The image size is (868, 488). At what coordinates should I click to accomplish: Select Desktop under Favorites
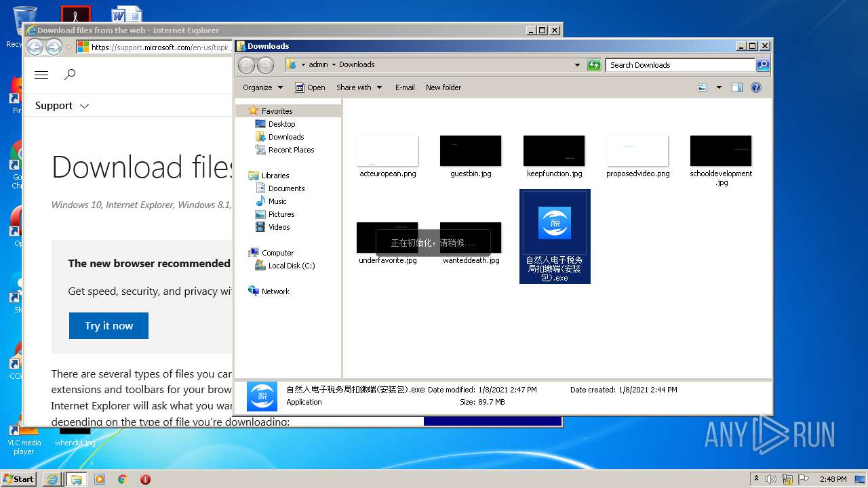(281, 124)
